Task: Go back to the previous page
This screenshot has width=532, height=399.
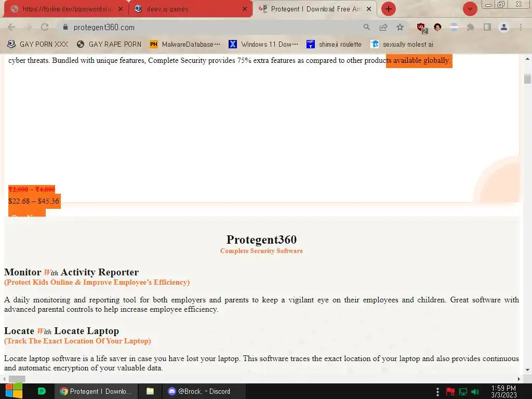Action: (11, 27)
